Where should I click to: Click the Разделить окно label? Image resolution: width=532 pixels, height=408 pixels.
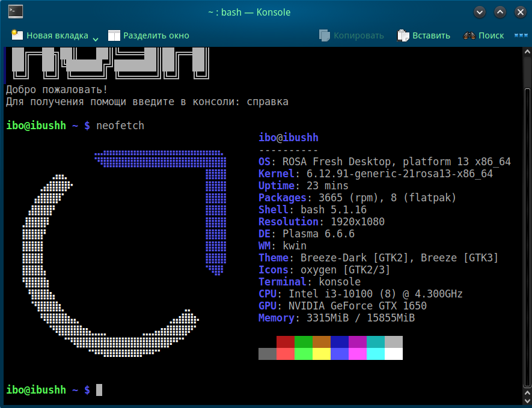pos(156,35)
